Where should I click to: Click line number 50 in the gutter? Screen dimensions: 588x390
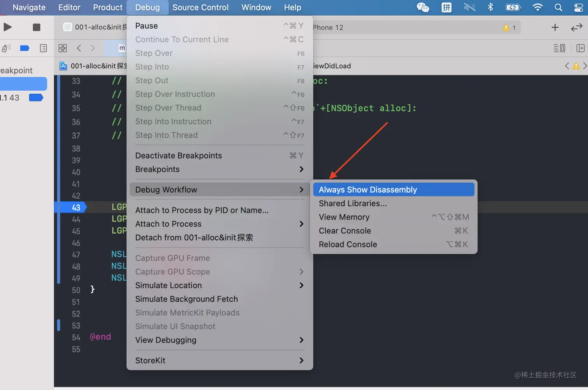(x=76, y=290)
